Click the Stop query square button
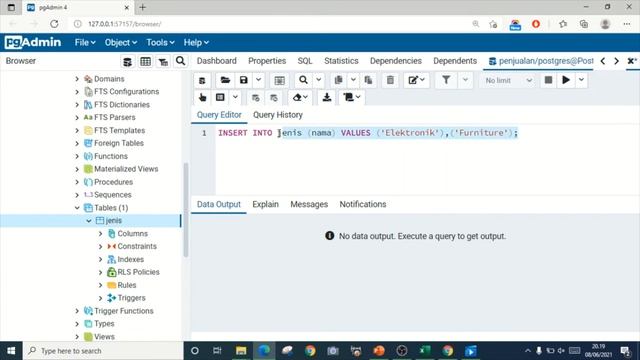Viewport: 640px width, 360px height. 548,80
